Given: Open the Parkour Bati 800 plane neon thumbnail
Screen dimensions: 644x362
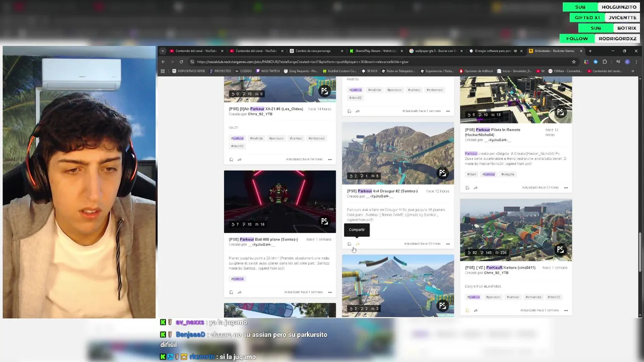Looking at the screenshot, I should (280, 202).
